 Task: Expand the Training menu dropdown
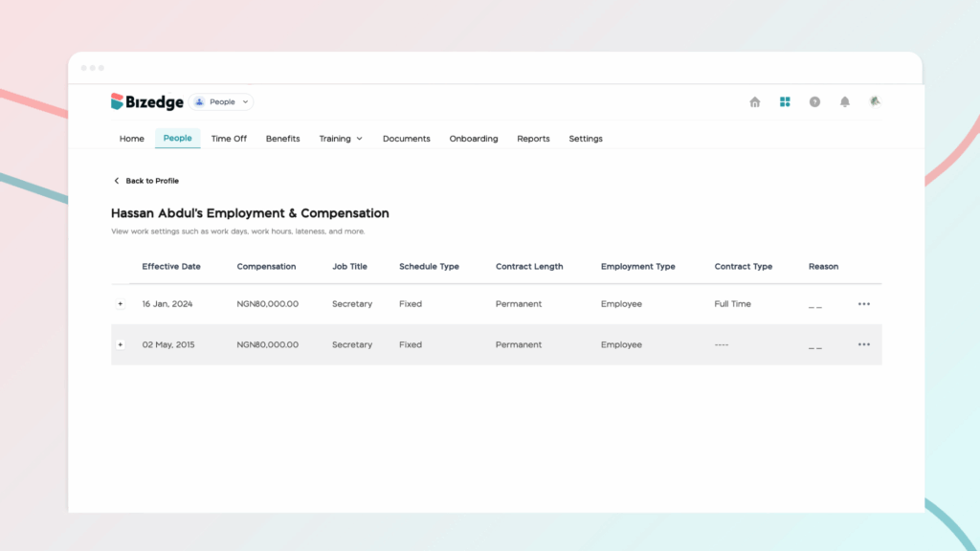pos(341,139)
